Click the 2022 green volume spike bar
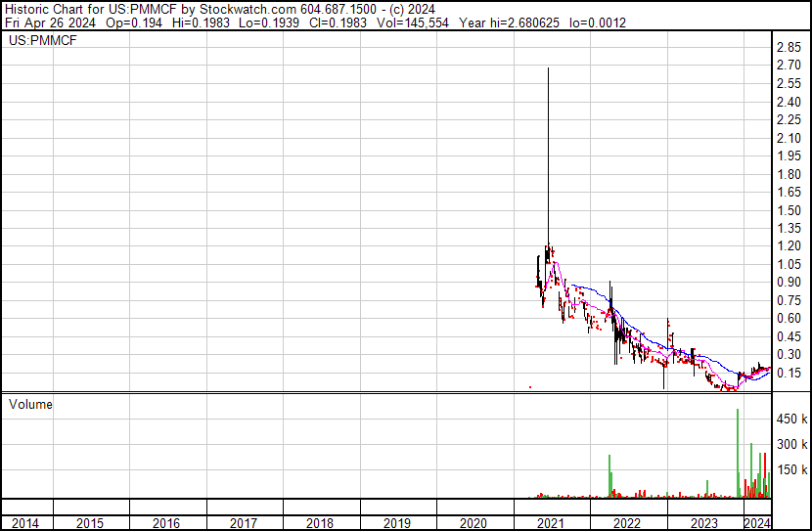 [x=609, y=476]
